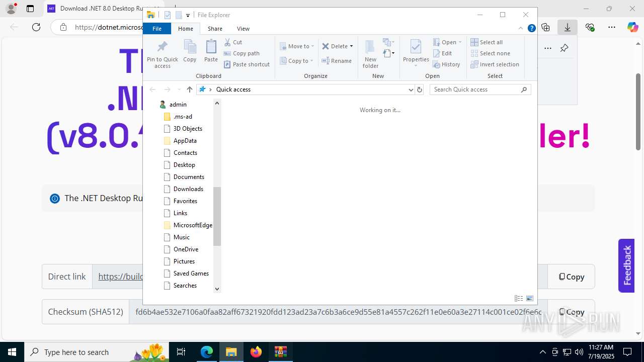
Task: Switch to the Share ribbon tab
Action: point(215,29)
